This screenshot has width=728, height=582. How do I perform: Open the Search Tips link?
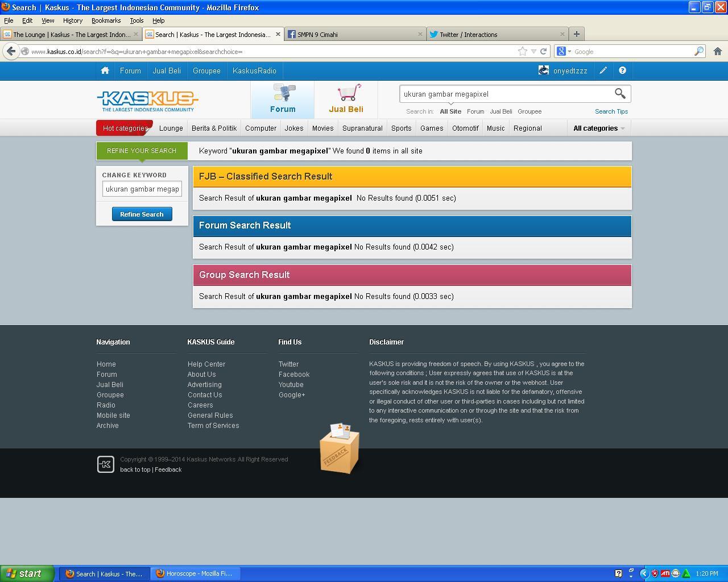click(x=611, y=111)
